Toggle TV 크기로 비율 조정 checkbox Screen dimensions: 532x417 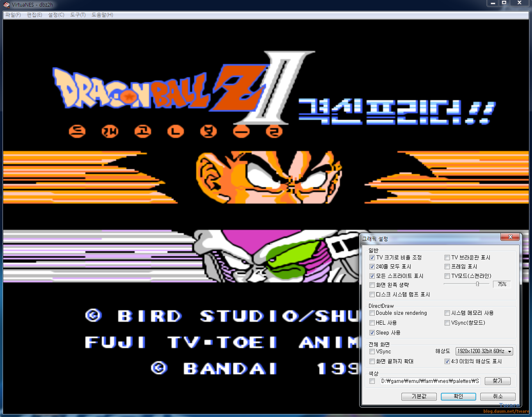[372, 258]
